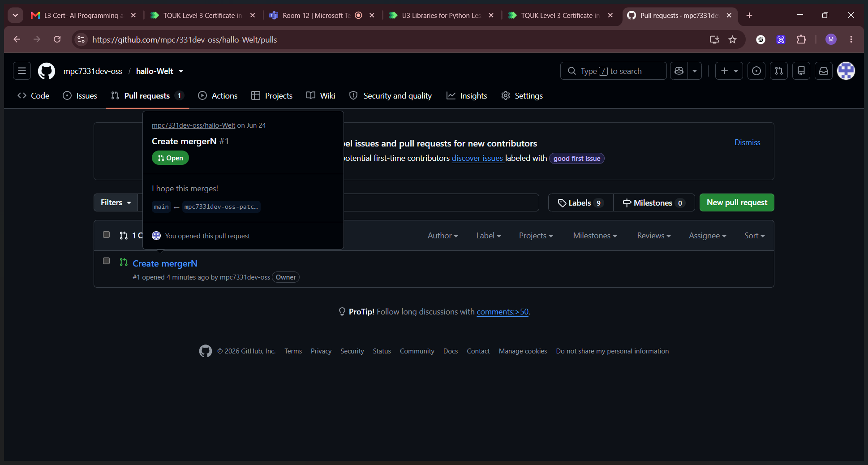Open the GitHub hamburger navigation menu
This screenshot has height=465, width=868.
pos(21,71)
